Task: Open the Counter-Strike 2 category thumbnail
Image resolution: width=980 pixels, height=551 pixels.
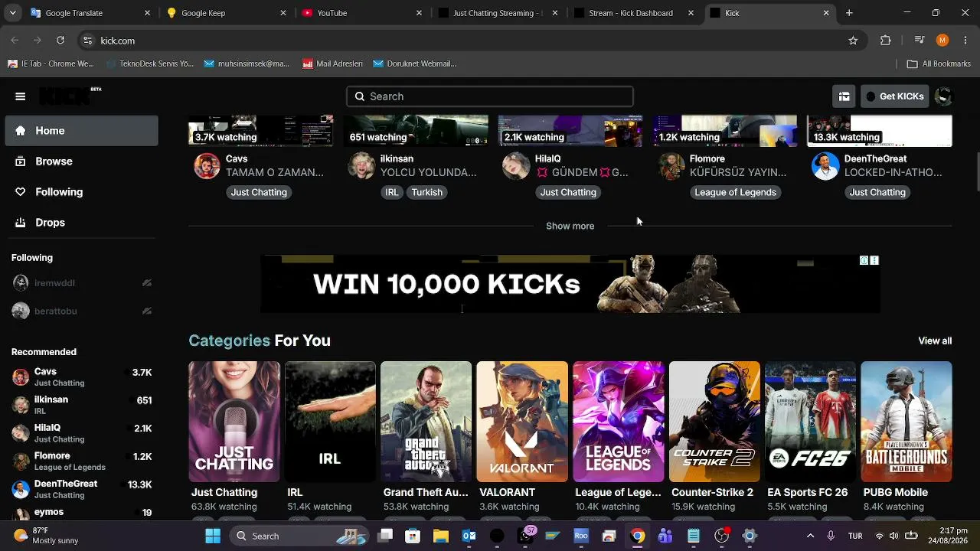Action: tap(714, 422)
